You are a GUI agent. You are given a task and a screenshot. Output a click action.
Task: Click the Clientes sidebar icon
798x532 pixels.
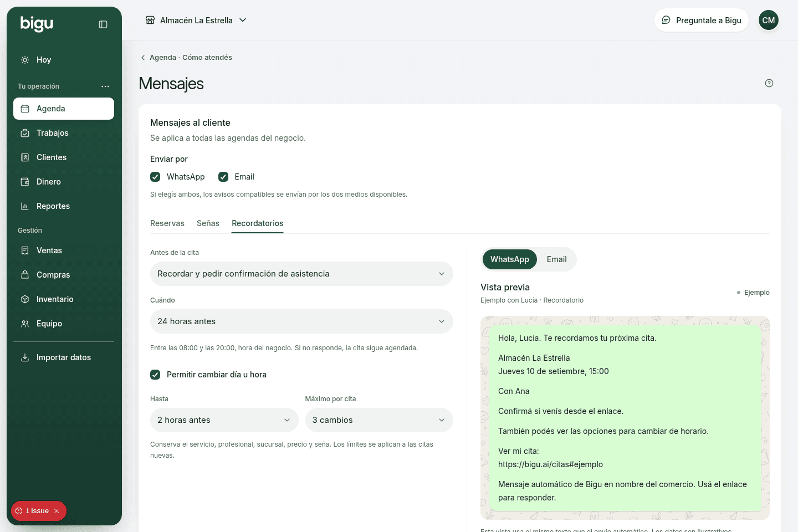[25, 157]
